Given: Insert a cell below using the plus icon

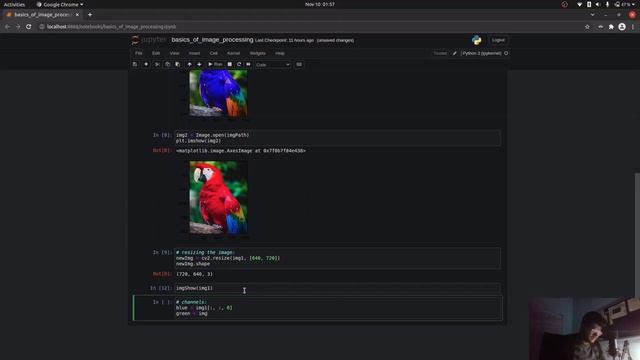Looking at the screenshot, I should (x=146, y=64).
